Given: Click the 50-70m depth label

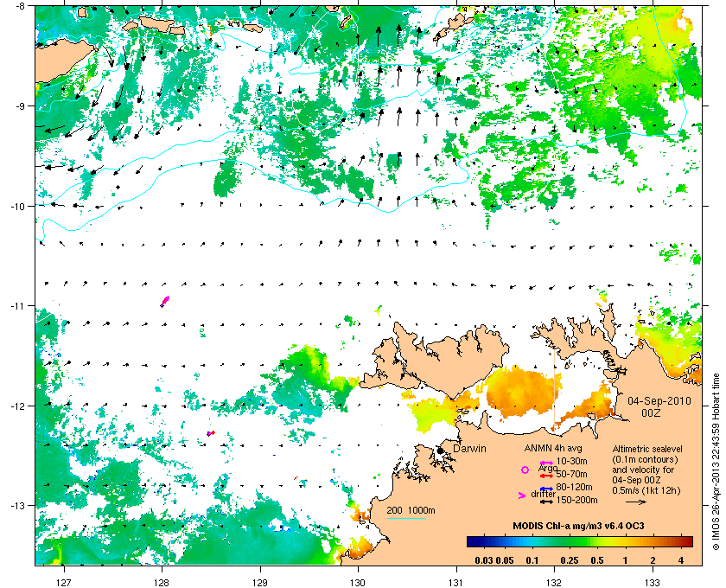Looking at the screenshot, I should point(572,474).
